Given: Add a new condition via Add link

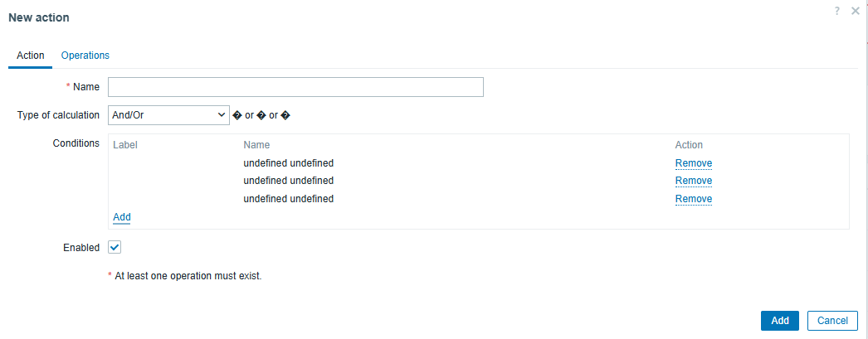Looking at the screenshot, I should point(122,217).
